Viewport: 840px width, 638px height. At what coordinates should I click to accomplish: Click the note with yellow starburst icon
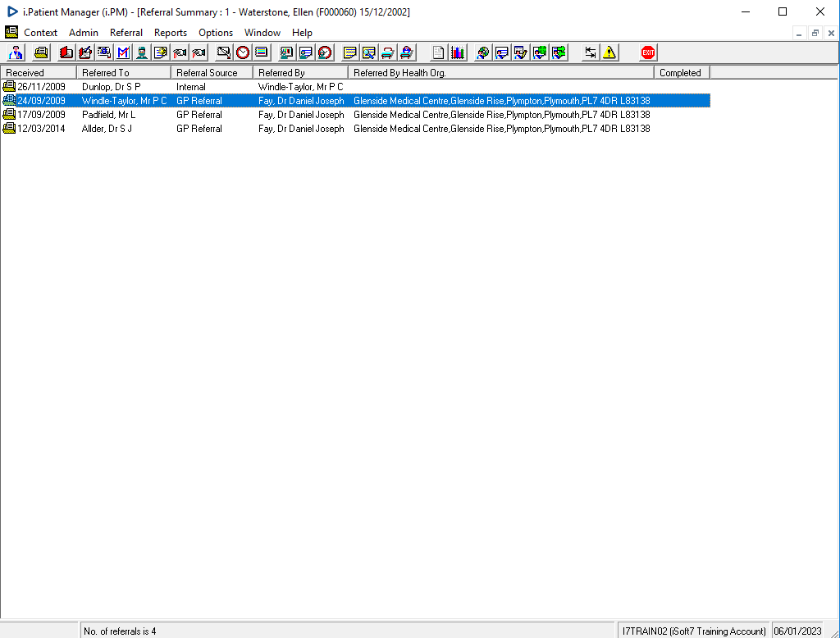click(161, 52)
